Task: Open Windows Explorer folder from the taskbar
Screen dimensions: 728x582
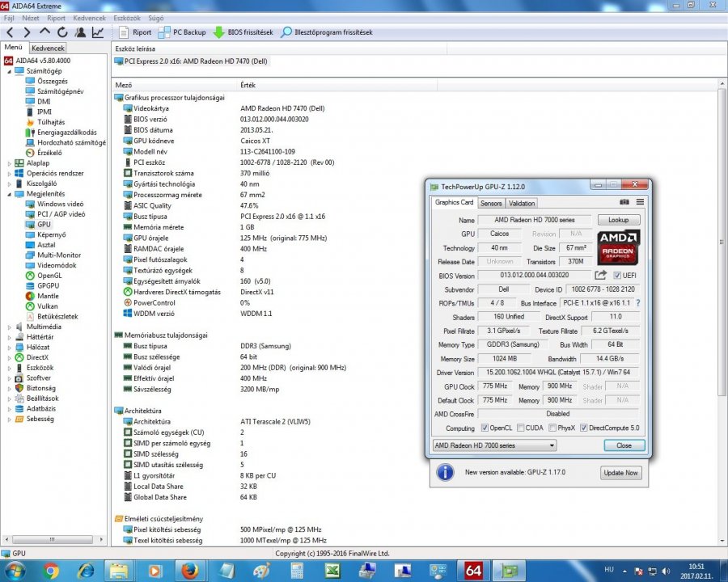Action: click(x=119, y=571)
